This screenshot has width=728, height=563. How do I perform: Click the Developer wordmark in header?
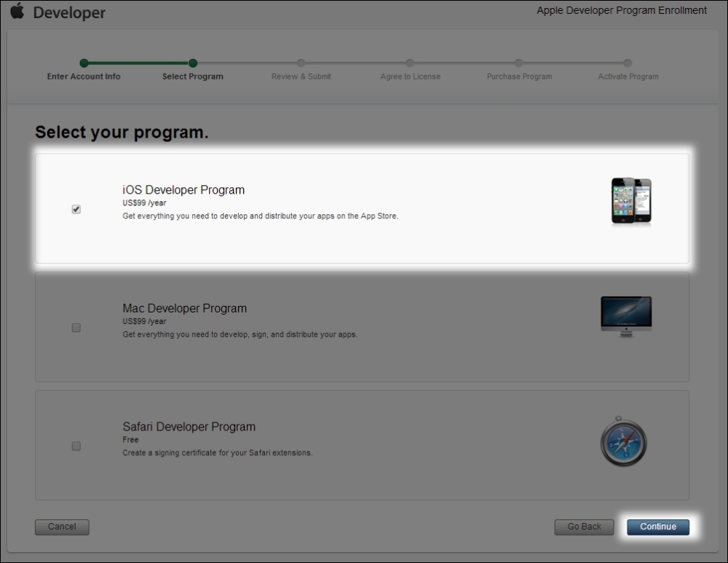coord(69,12)
